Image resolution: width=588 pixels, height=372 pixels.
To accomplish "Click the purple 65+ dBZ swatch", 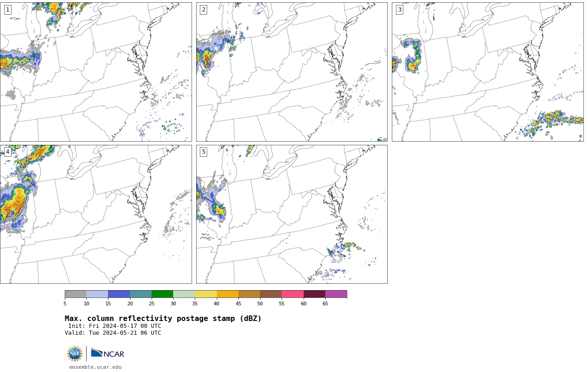I will (x=336, y=294).
